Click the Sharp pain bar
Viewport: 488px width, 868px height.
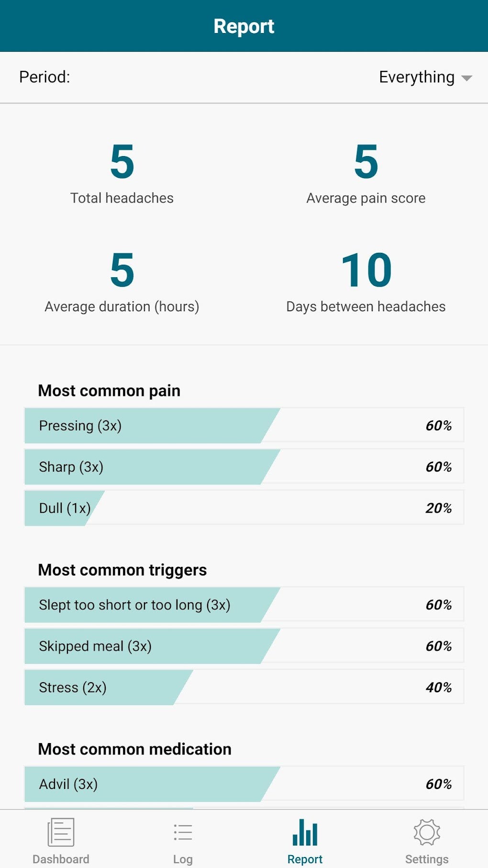[x=244, y=467]
